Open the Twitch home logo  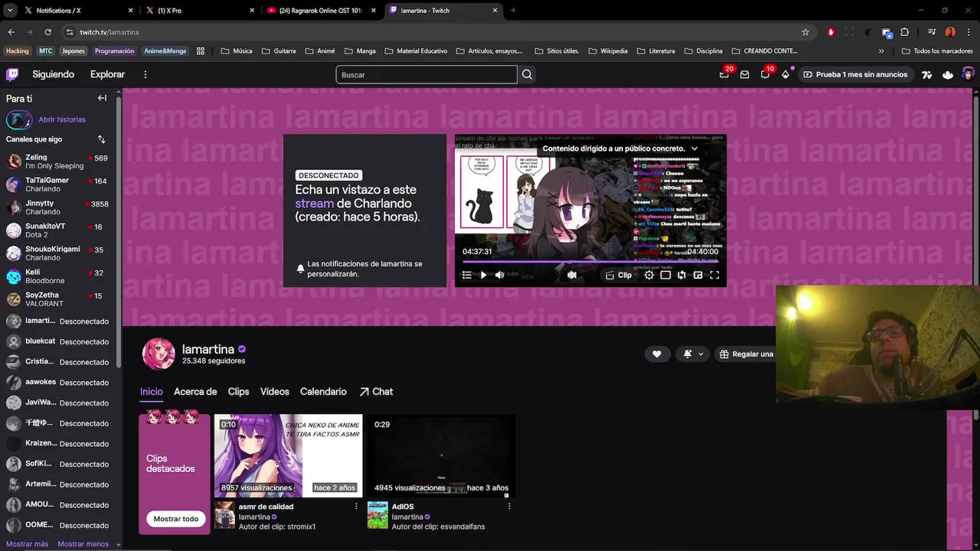12,74
